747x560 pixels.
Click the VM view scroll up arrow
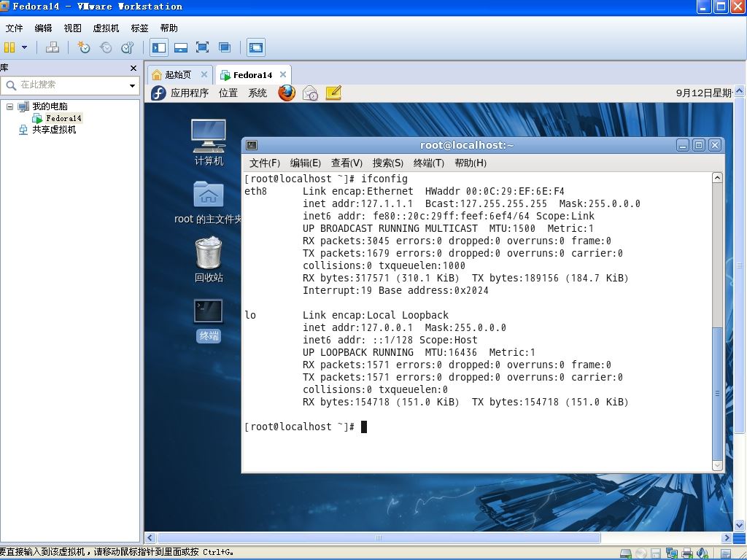[740, 90]
